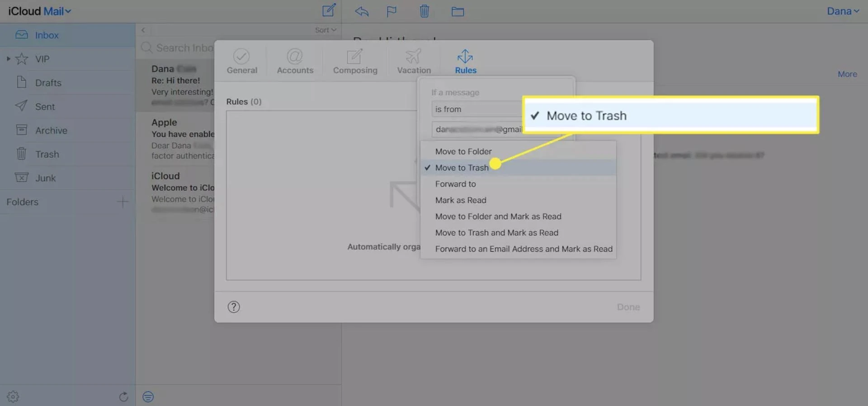Screen dimensions: 868x406
Task: Open the iCloud welcome email
Action: [x=175, y=192]
